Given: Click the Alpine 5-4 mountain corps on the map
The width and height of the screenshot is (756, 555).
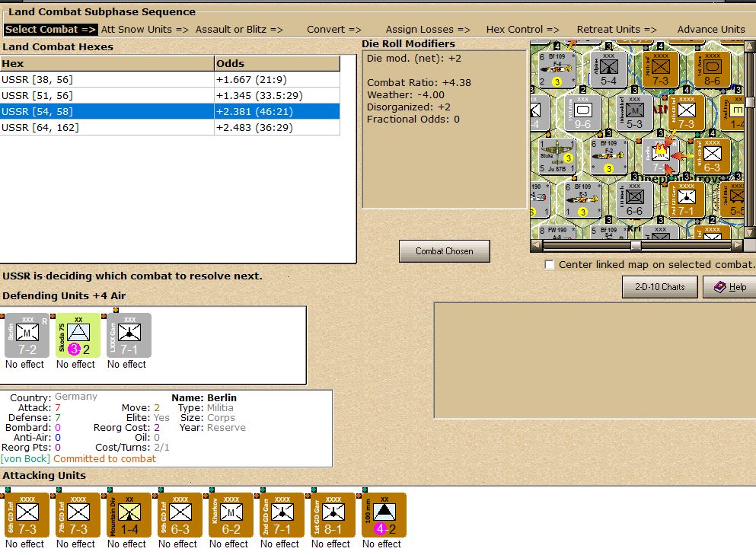Looking at the screenshot, I should pyautogui.click(x=608, y=69).
